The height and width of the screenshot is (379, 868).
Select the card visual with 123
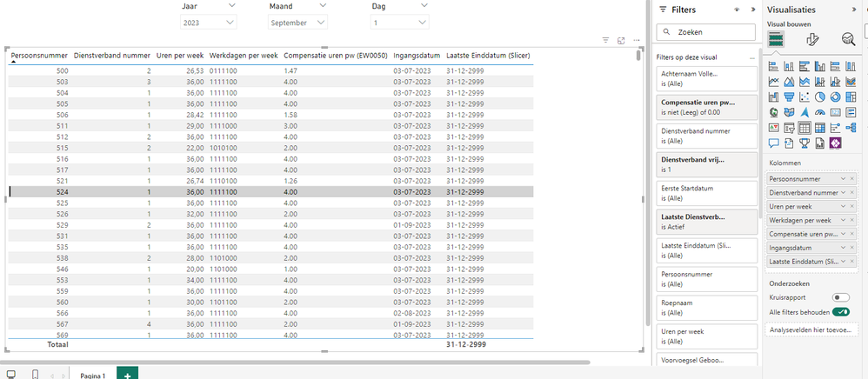[x=835, y=112]
